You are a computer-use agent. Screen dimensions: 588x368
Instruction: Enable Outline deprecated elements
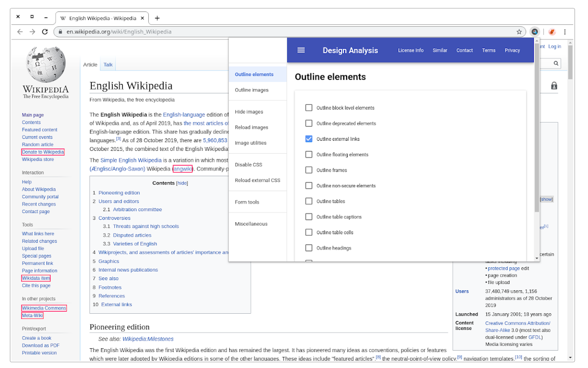point(309,123)
